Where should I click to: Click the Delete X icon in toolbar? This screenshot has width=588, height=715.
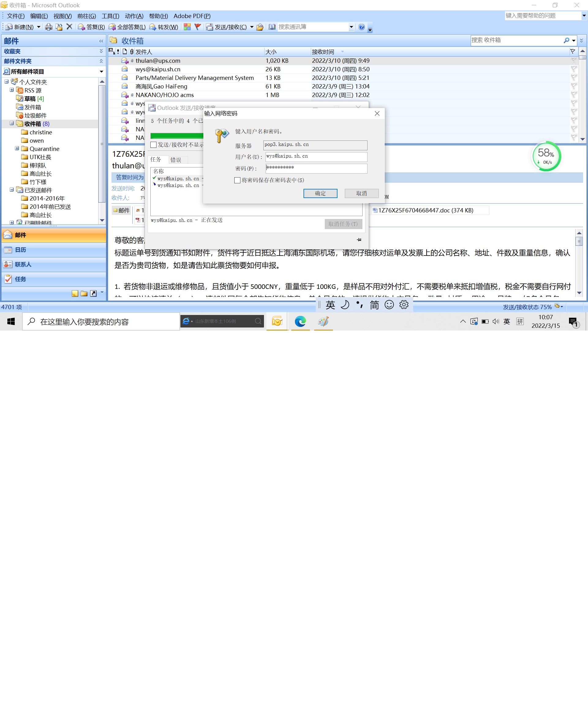coord(70,27)
